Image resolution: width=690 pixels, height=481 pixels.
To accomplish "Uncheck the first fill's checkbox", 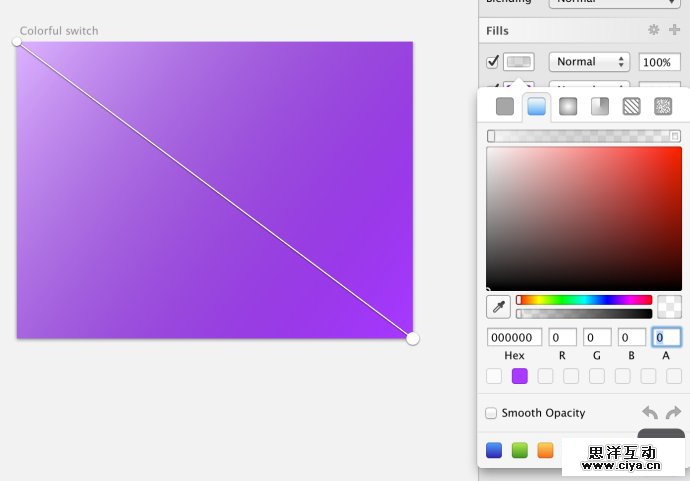I will 492,62.
